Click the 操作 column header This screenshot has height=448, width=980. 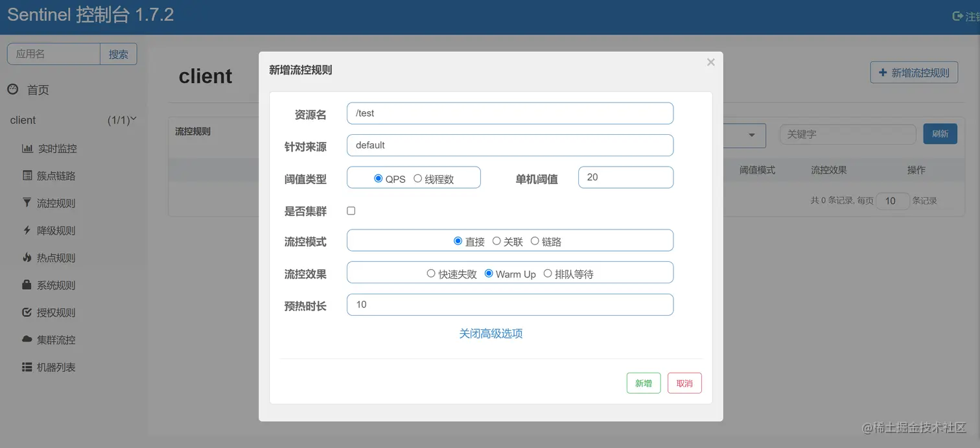(916, 170)
